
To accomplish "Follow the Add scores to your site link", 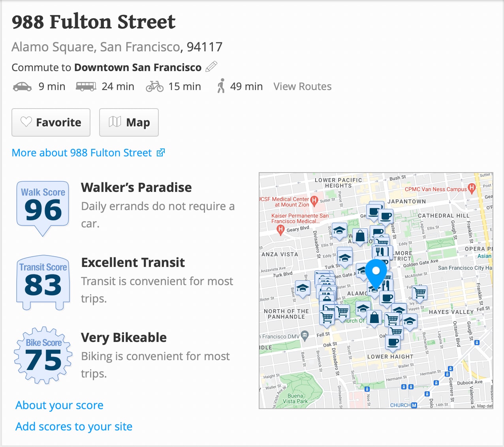I will point(74,426).
